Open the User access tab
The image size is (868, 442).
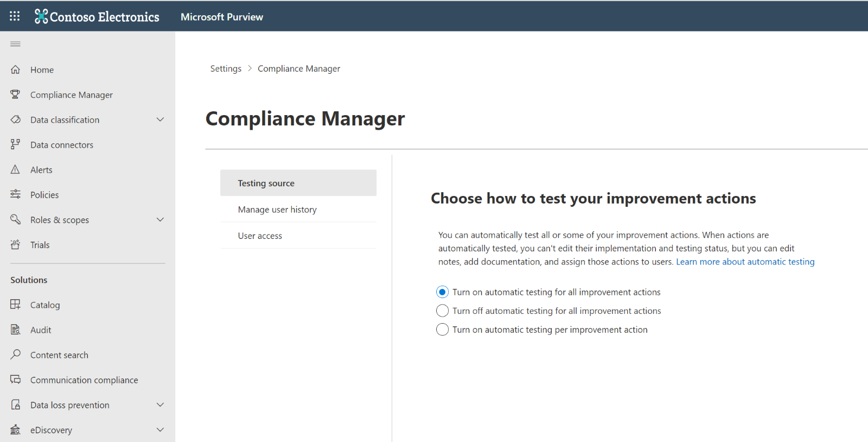click(298, 236)
